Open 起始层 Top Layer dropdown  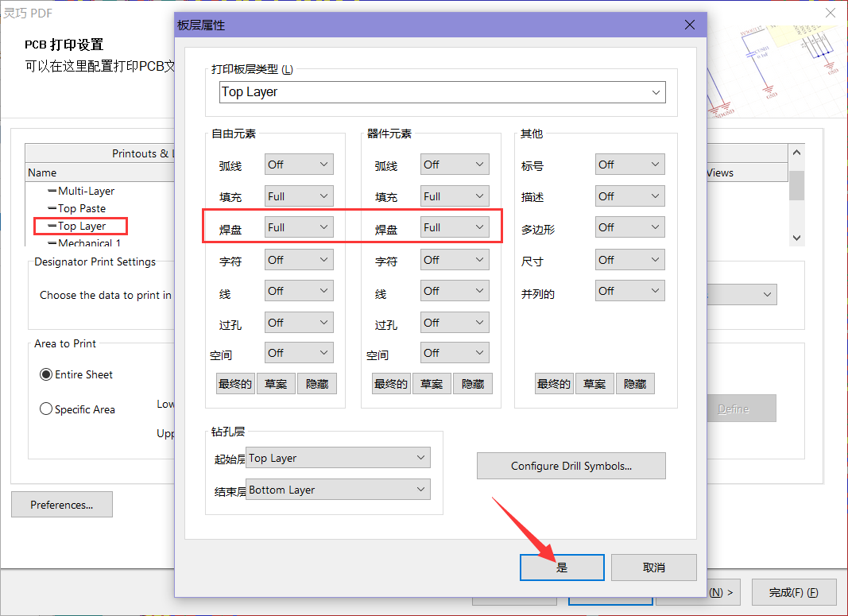pyautogui.click(x=338, y=458)
